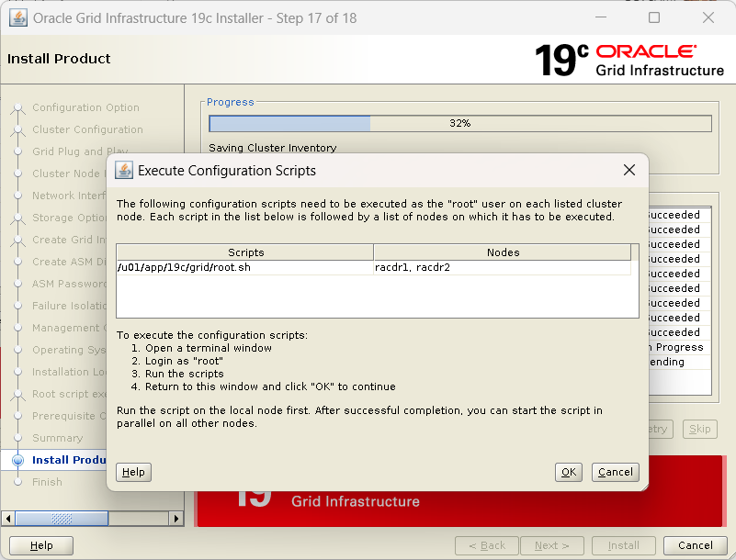Select Prerequisite Checks step
Image resolution: width=736 pixels, height=560 pixels.
pos(69,416)
